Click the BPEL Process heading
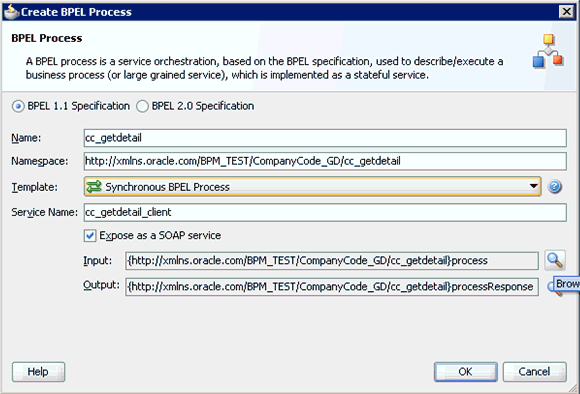Viewport: 580px width, 394px height. [47, 38]
